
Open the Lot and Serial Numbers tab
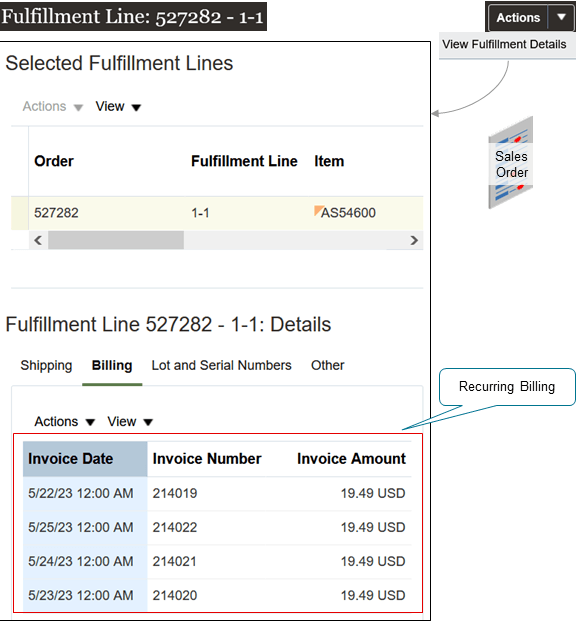click(x=221, y=365)
